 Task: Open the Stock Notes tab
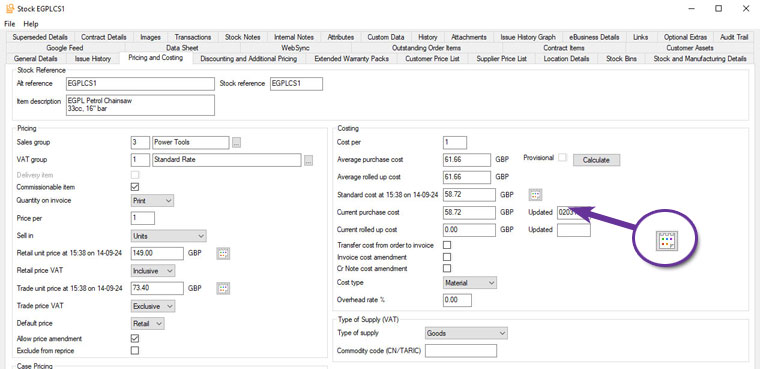pos(242,37)
